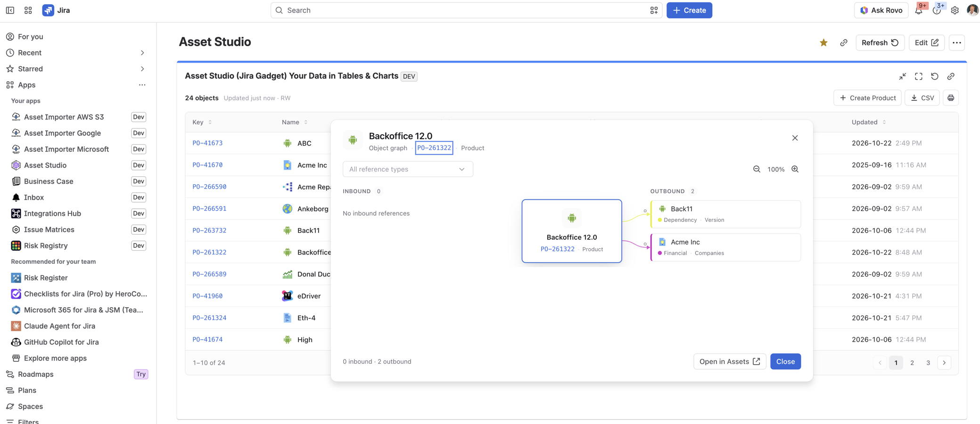Screen dimensions: 980x424
Task: Download the CSV export
Action: coord(922,98)
